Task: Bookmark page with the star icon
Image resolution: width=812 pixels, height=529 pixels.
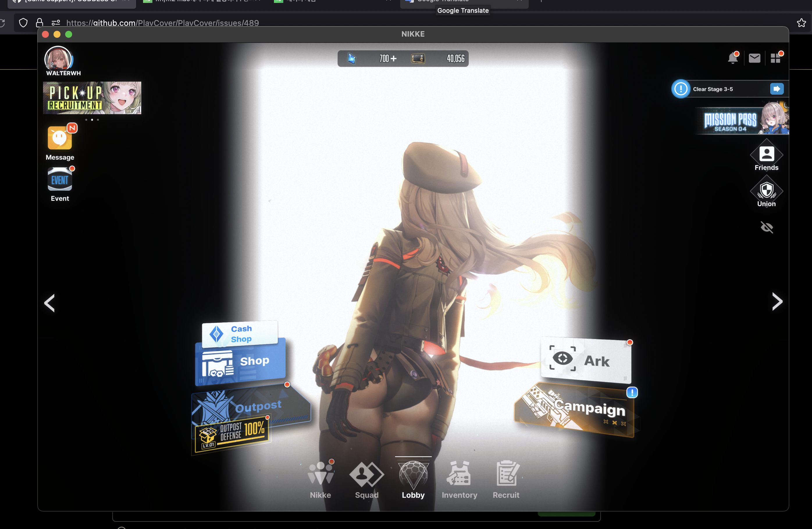Action: tap(801, 23)
